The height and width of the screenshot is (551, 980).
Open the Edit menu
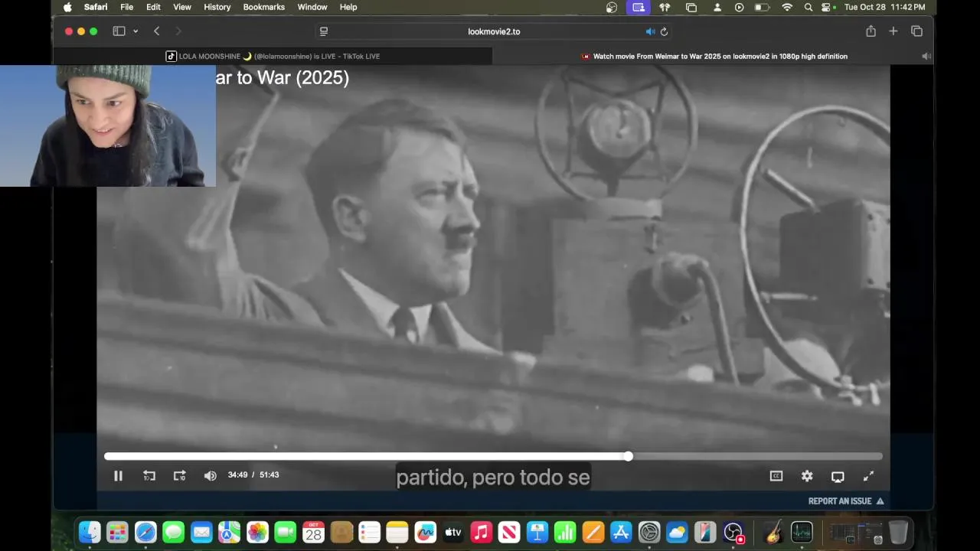point(153,7)
